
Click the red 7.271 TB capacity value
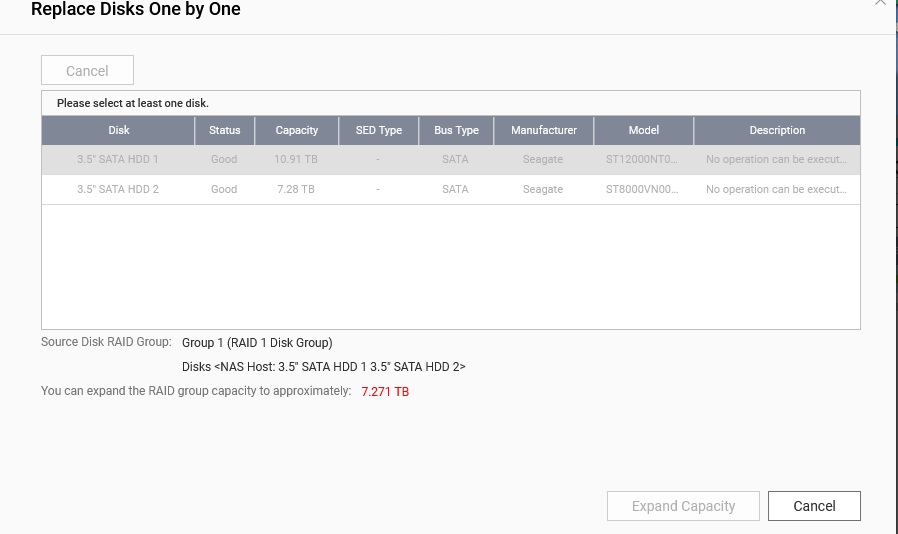(x=385, y=392)
